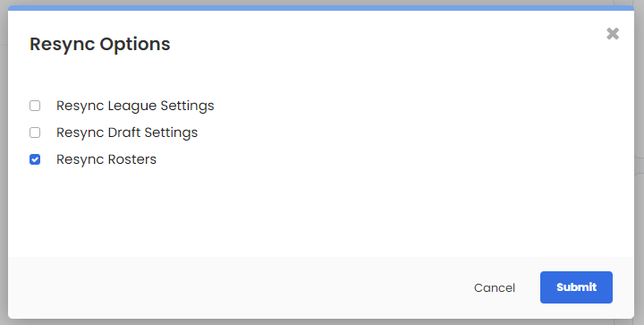Uncheck the Resync Rosters checkbox

35,159
